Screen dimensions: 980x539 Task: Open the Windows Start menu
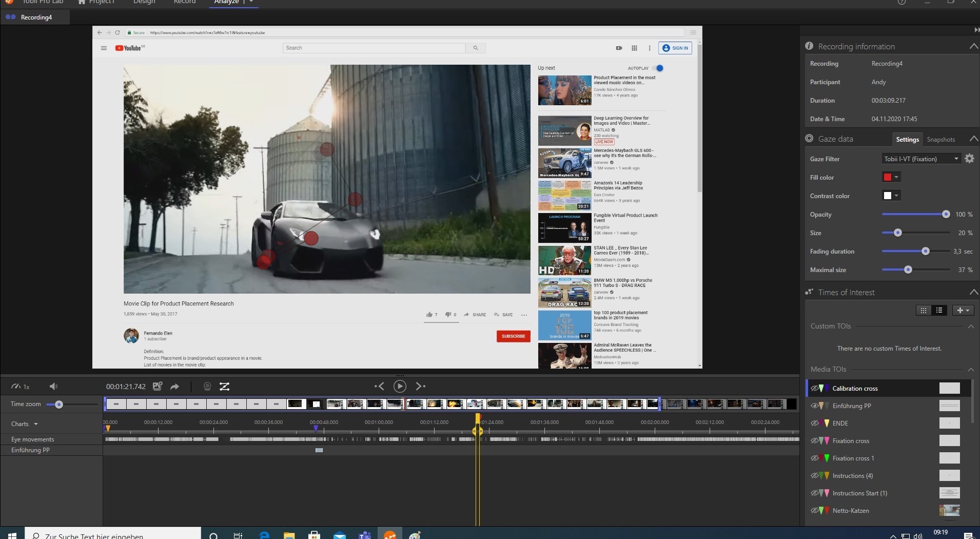click(12, 535)
